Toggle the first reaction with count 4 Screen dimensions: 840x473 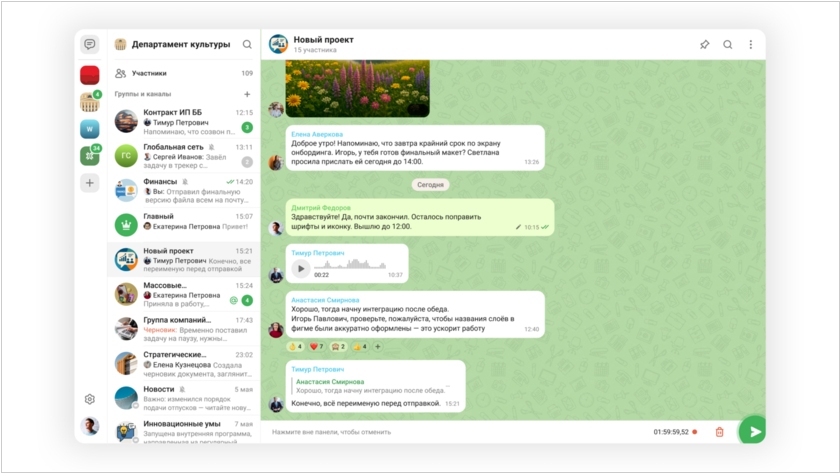(x=295, y=347)
